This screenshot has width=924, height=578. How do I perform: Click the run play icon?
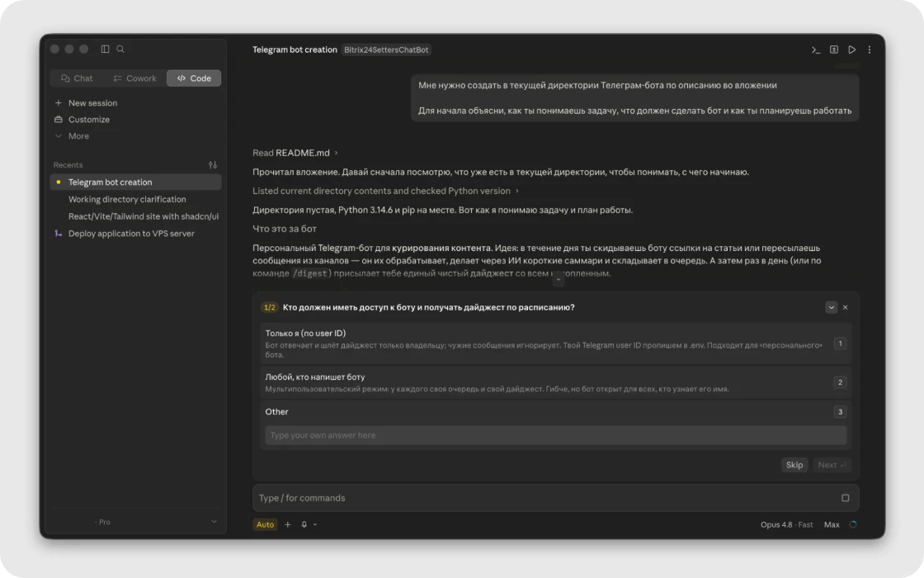click(852, 50)
